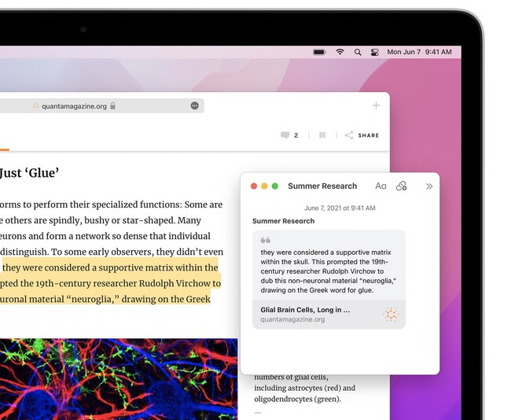The height and width of the screenshot is (420, 511).
Task: Click the June 7, 2021 timestamp in note
Action: 340,208
